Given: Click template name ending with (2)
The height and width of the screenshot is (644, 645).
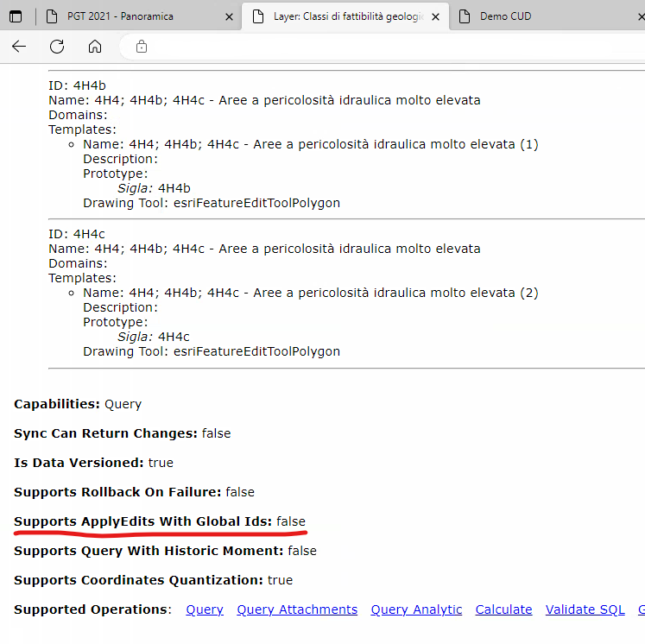Looking at the screenshot, I should pos(311,293).
